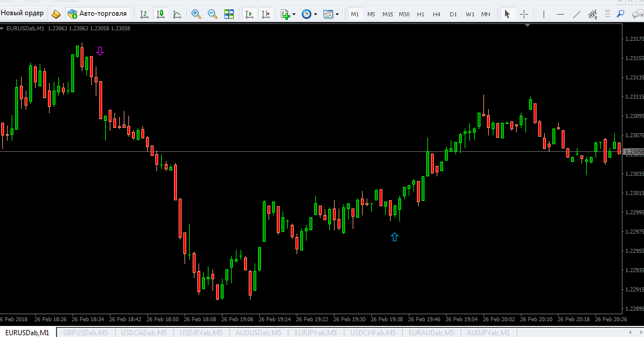Switch to the GBPUSDab,M5 chart tab
This screenshot has width=644, height=337.
pos(85,332)
